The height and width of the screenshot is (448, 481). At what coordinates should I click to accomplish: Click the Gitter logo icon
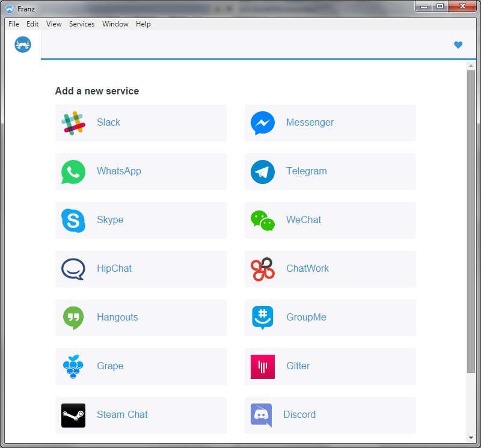tap(263, 367)
